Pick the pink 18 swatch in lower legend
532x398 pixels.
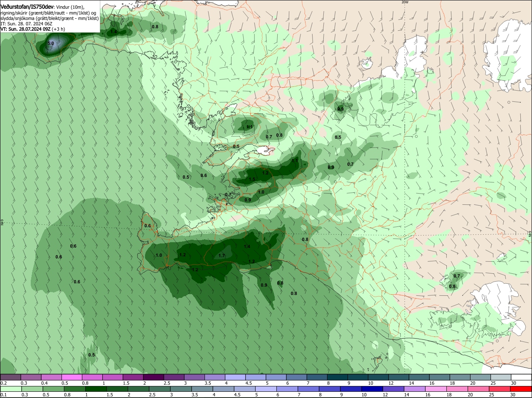[x=458, y=389]
